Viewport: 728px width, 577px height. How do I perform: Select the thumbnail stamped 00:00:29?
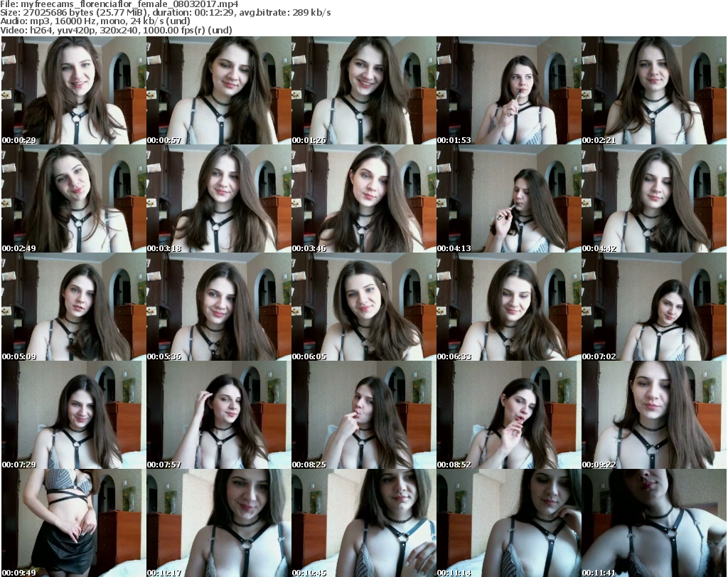74,90
